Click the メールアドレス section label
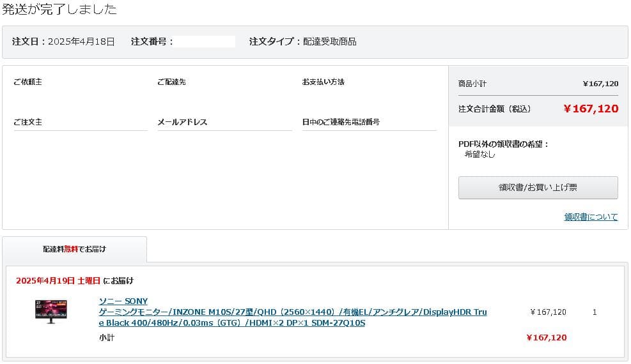This screenshot has width=631, height=364. coord(182,122)
